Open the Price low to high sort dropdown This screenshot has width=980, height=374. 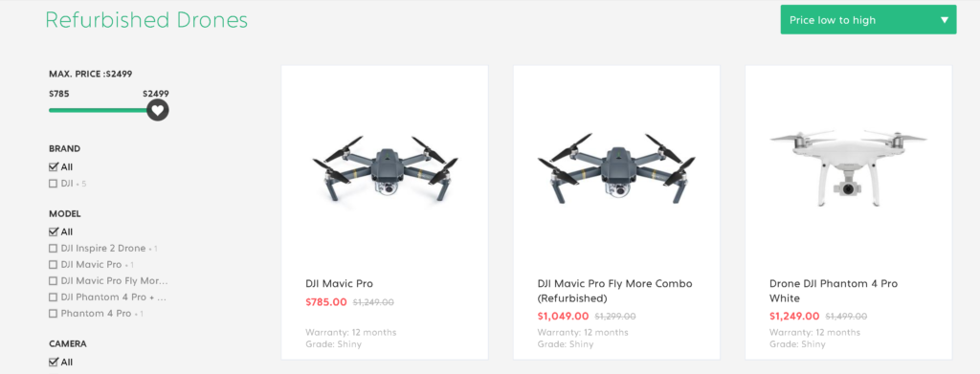(868, 20)
